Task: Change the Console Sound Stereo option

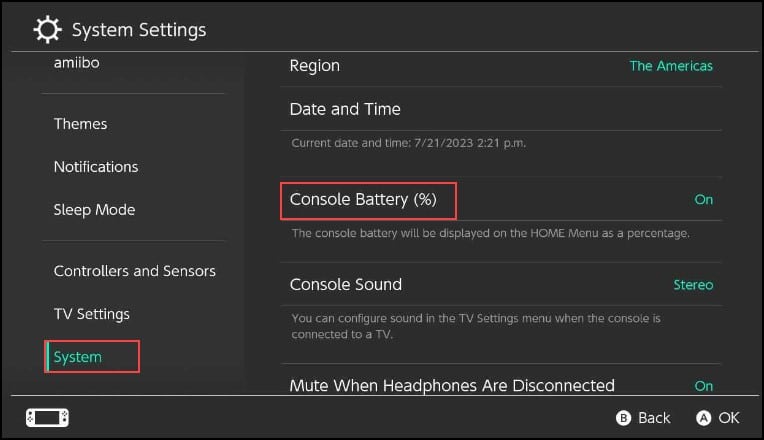Action: click(693, 285)
